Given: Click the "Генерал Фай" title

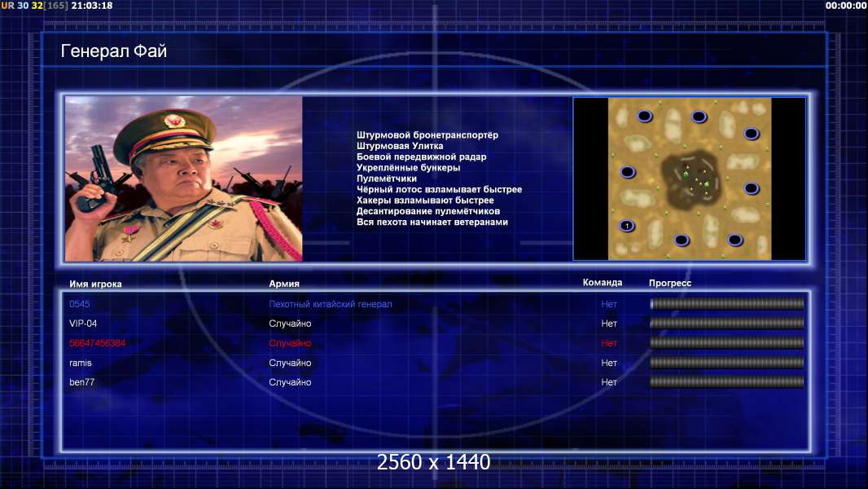Looking at the screenshot, I should pyautogui.click(x=113, y=51).
